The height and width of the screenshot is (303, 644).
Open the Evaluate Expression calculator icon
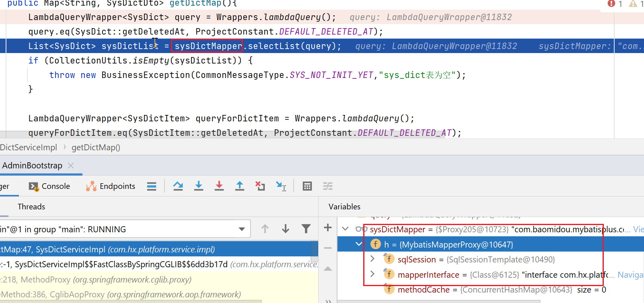(307, 186)
